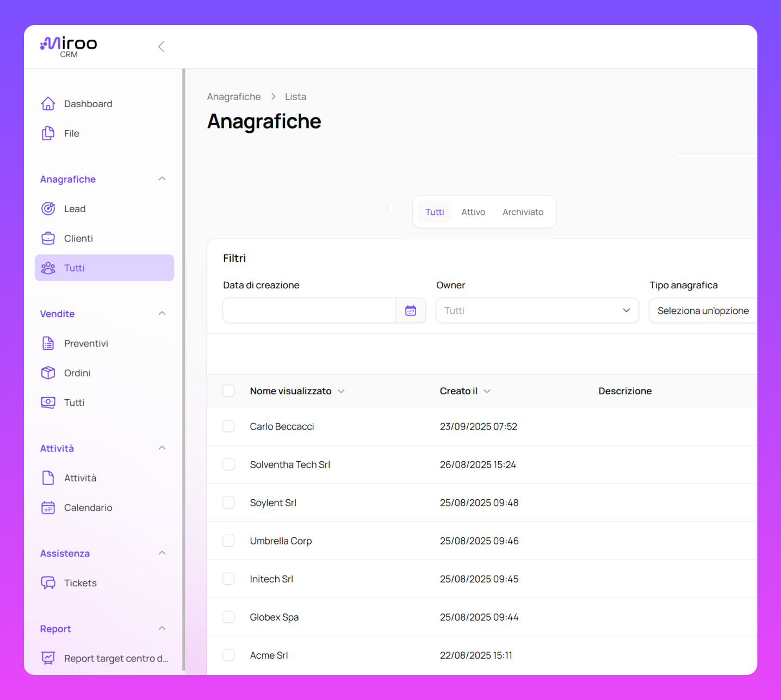Screen dimensions: 781x700
Task: Open the Owner dropdown
Action: coord(537,311)
